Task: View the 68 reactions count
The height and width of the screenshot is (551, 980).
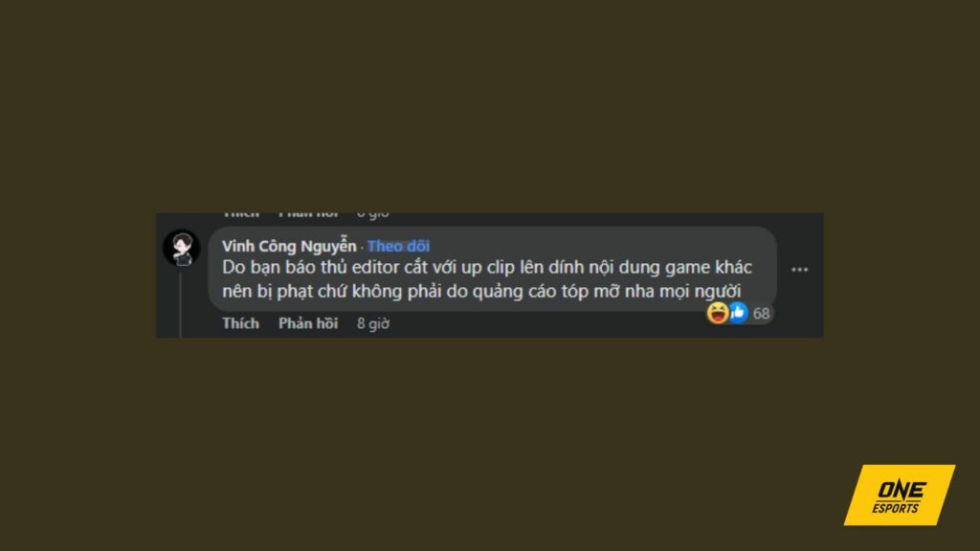Action: pyautogui.click(x=761, y=313)
